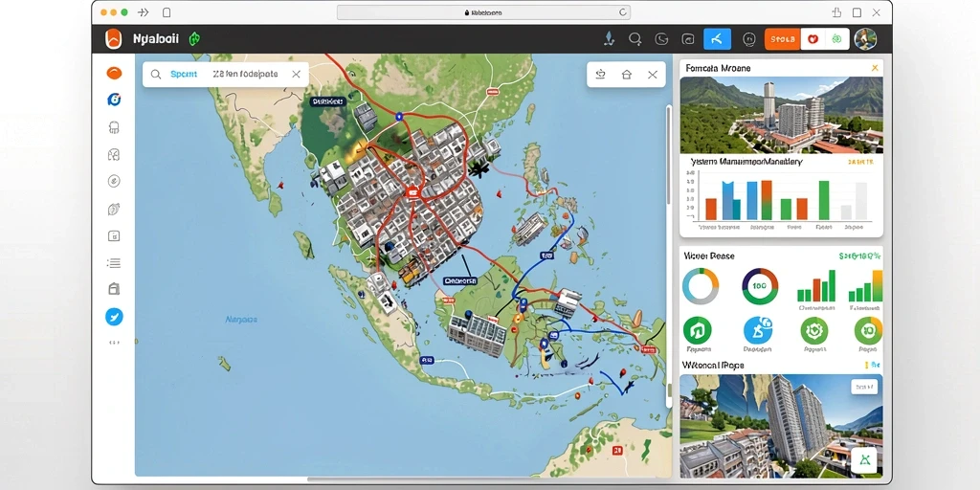Viewport: 980px width, 490px height.
Task: Click the rounded square icon in the top bar
Action: [x=688, y=38]
